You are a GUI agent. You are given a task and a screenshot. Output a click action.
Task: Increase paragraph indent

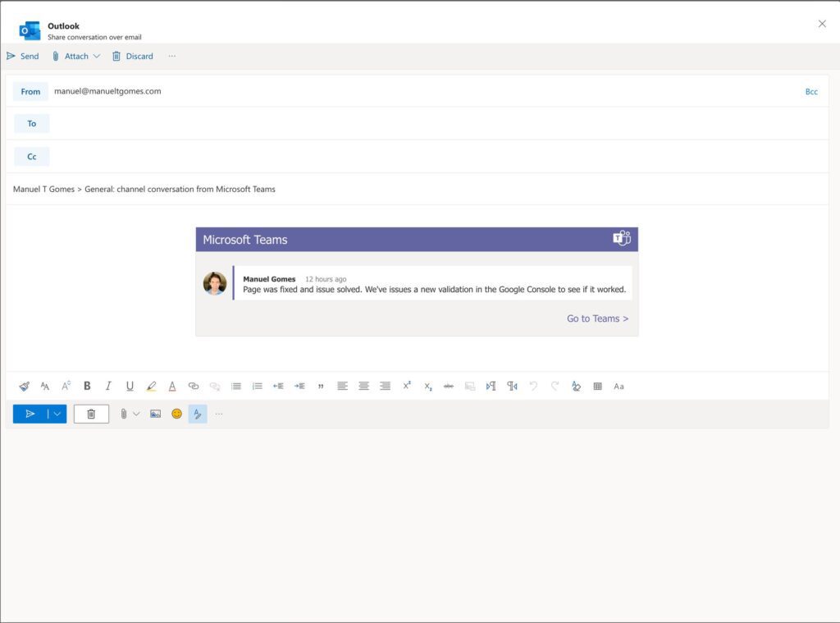[299, 386]
